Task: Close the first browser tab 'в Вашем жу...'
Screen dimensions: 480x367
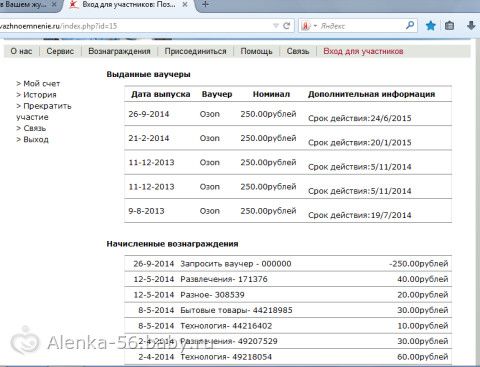Action: point(54,5)
